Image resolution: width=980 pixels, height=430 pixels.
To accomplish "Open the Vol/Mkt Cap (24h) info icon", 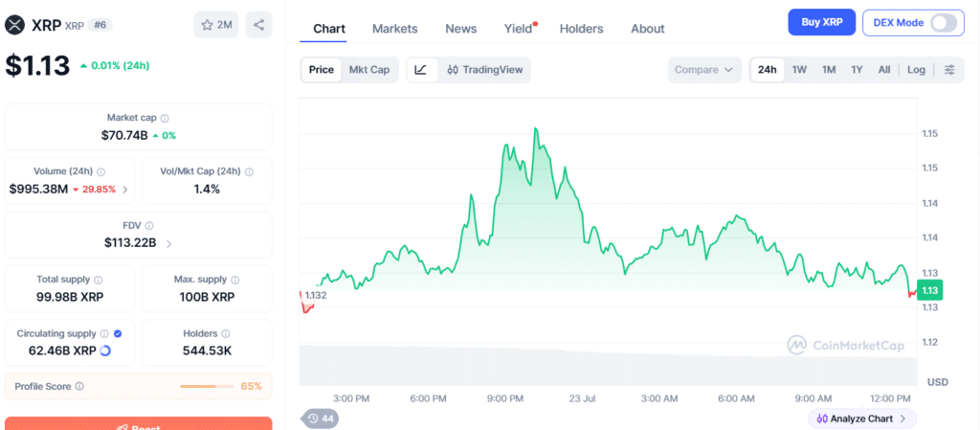I will [250, 171].
